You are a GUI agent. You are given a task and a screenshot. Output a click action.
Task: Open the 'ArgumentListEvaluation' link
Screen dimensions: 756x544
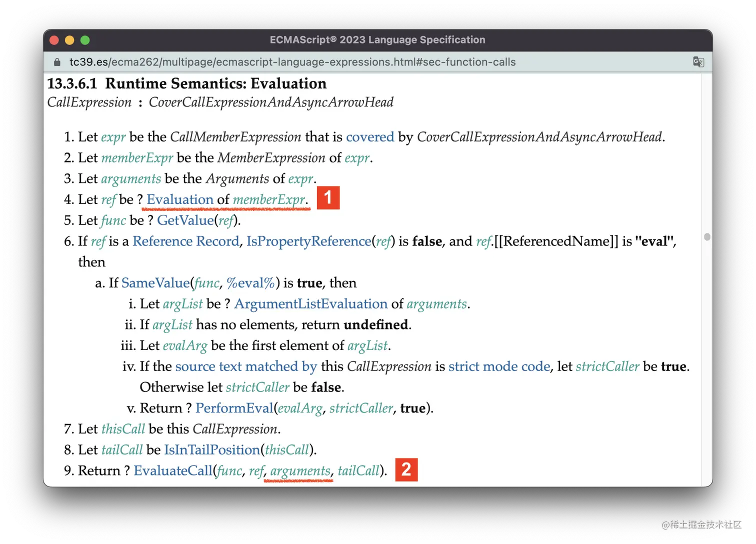[x=311, y=304]
